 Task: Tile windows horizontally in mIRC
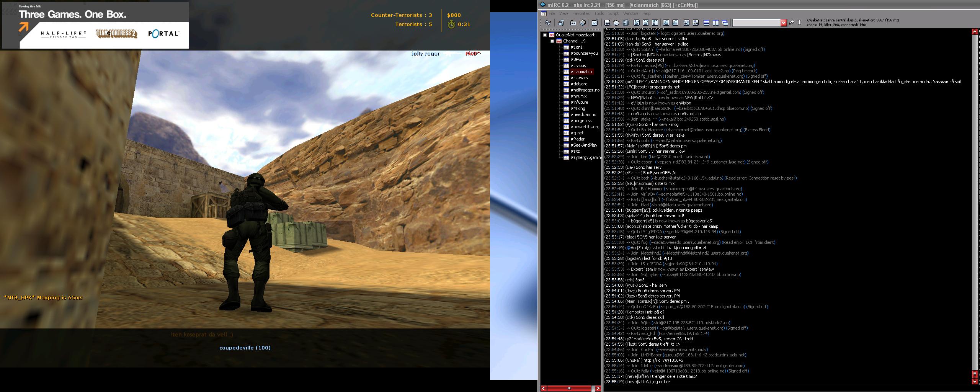coord(706,23)
